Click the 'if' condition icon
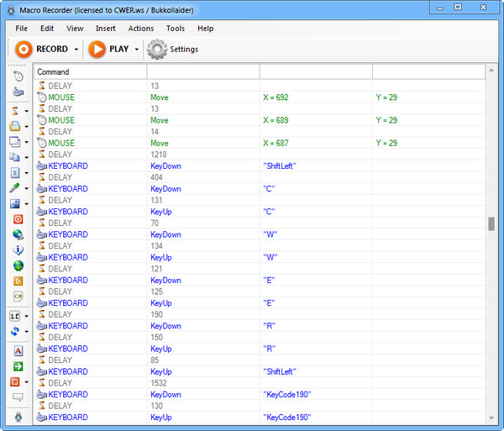The width and height of the screenshot is (504, 431). (15, 316)
